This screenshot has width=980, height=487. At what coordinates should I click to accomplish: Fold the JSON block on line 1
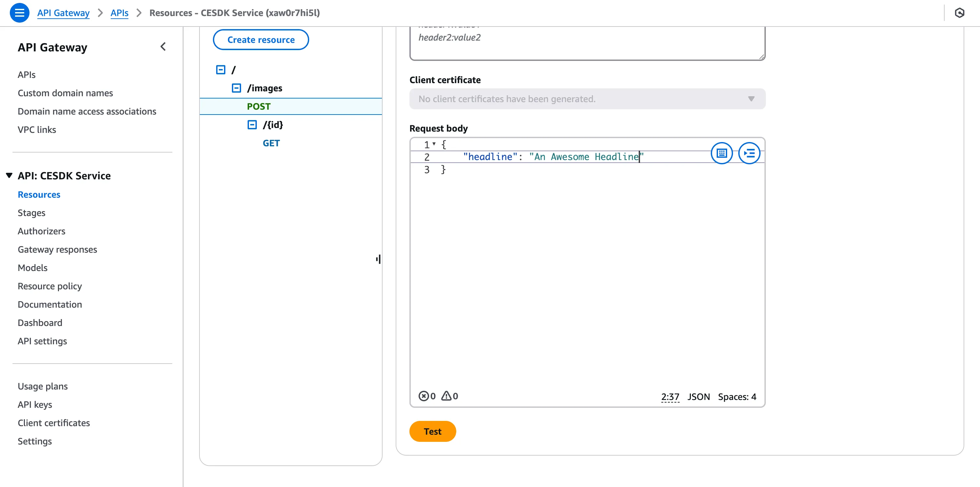coord(434,144)
